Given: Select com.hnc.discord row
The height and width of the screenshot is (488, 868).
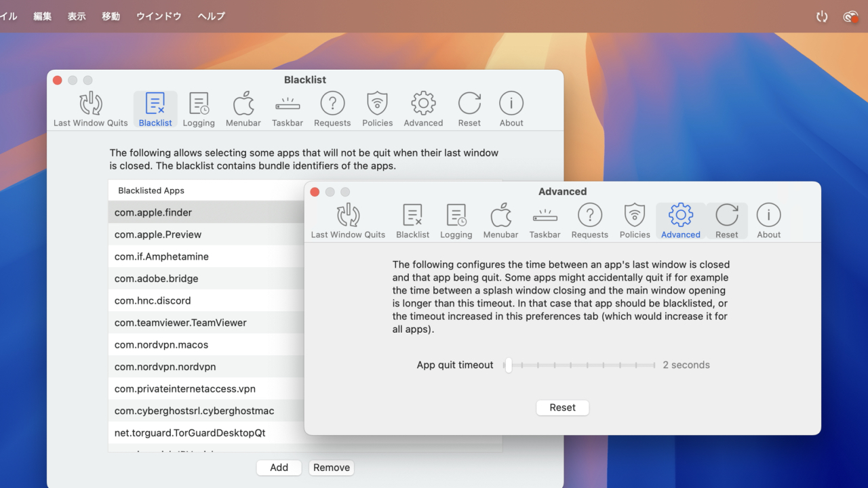Looking at the screenshot, I should pyautogui.click(x=206, y=300).
